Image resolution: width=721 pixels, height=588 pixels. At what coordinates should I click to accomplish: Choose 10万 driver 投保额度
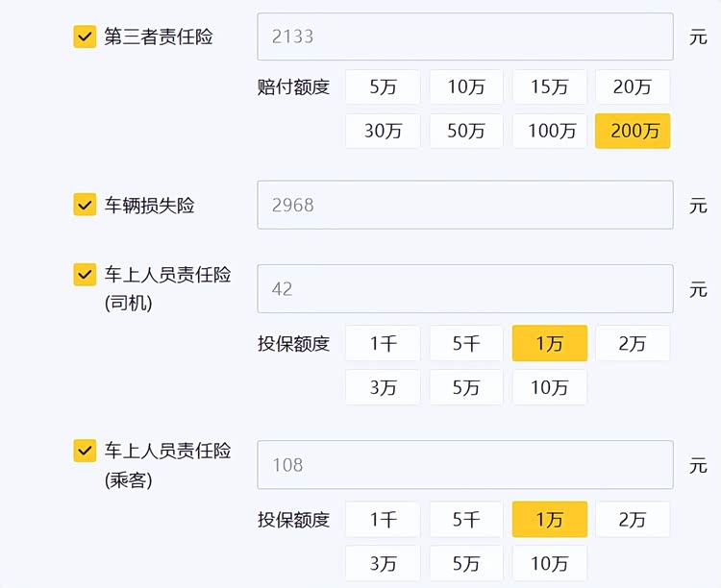(x=550, y=387)
